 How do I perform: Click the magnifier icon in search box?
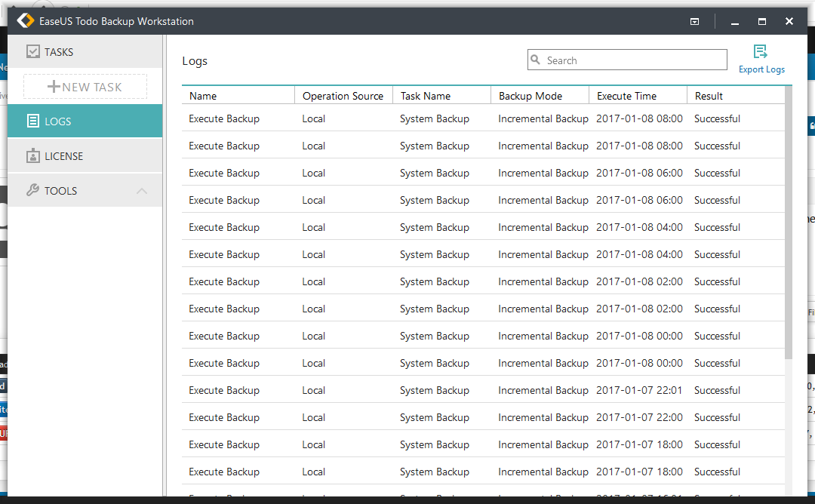click(536, 60)
